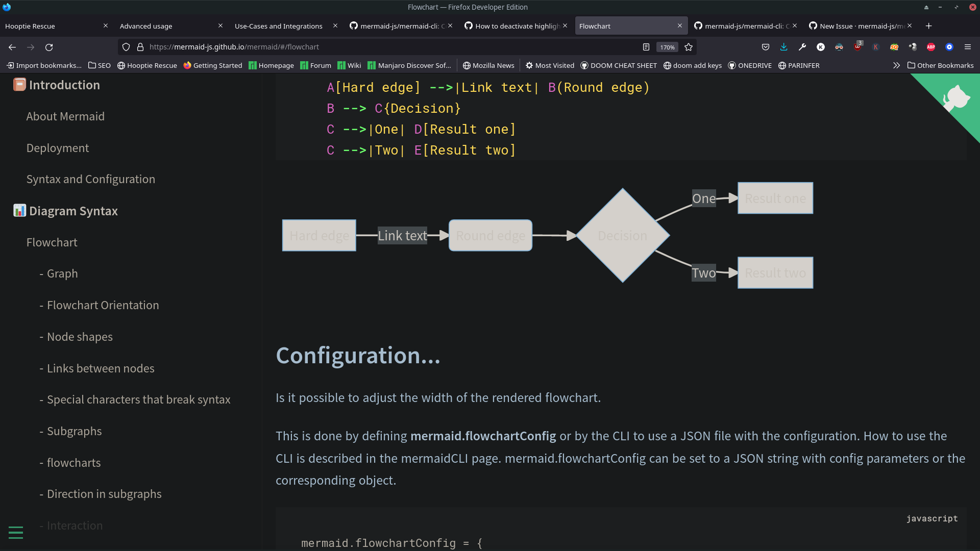Open the uBlock Origin extension
The height and width of the screenshot is (551, 980).
(x=858, y=47)
